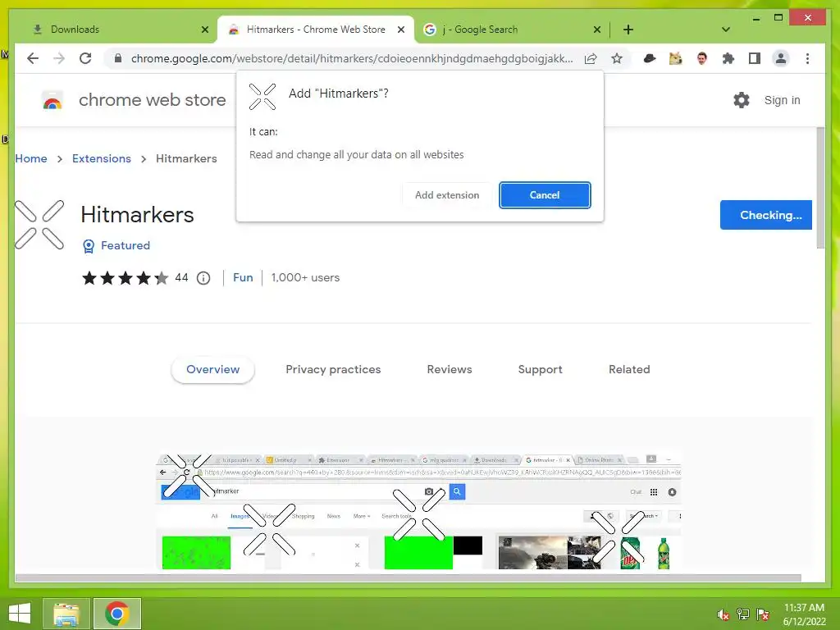
Task: Click the Hitmarkers icon in dialog
Action: [x=262, y=97]
